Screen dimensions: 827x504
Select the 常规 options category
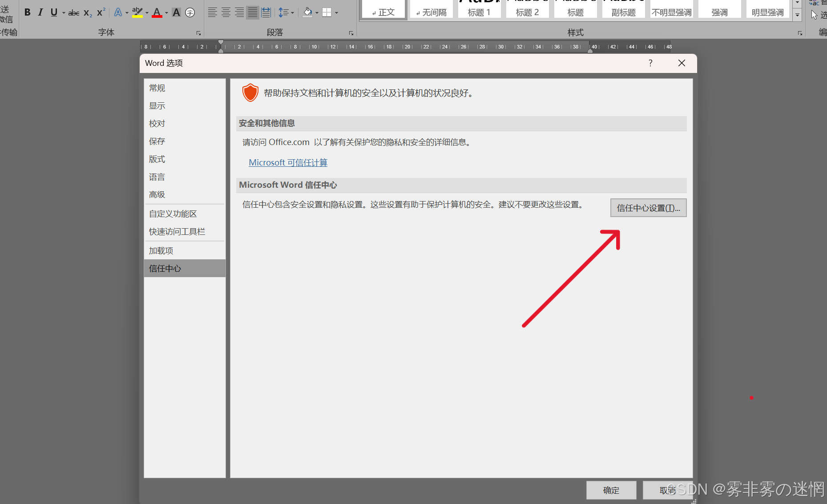pyautogui.click(x=185, y=88)
